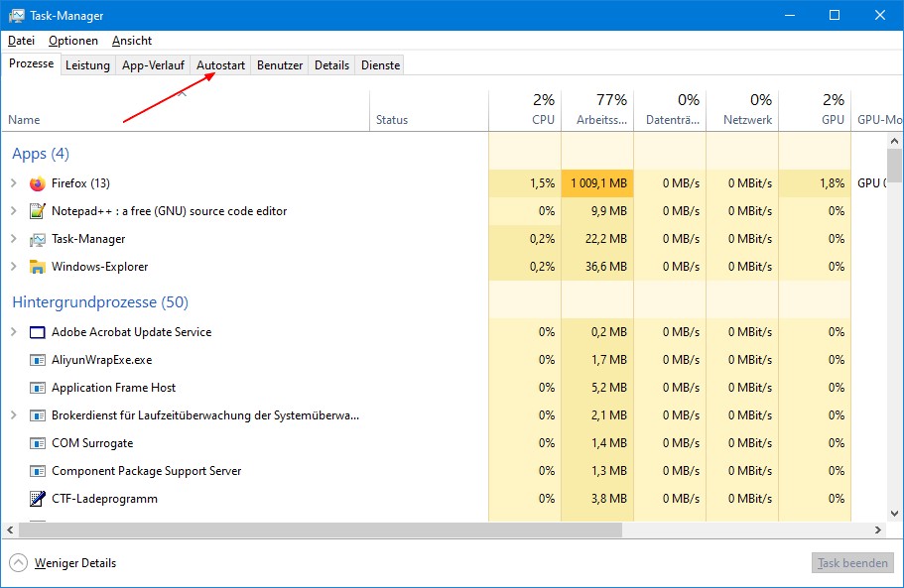
Task: Open the Ansicht menu
Action: pos(132,41)
